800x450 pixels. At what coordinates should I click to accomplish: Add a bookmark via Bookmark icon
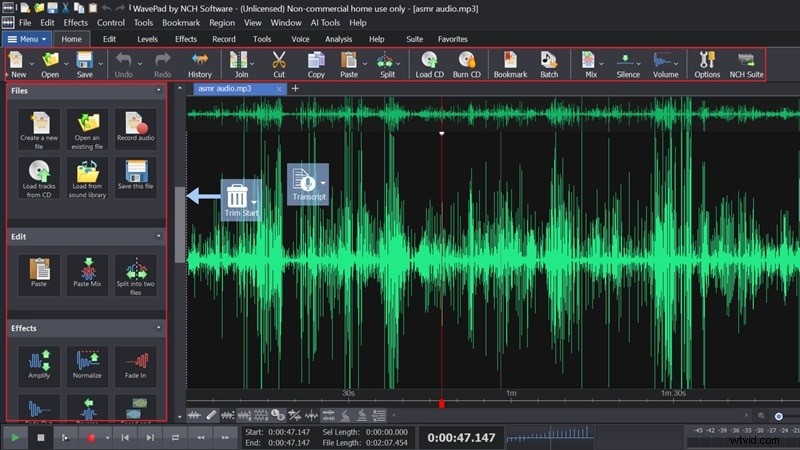(x=510, y=64)
